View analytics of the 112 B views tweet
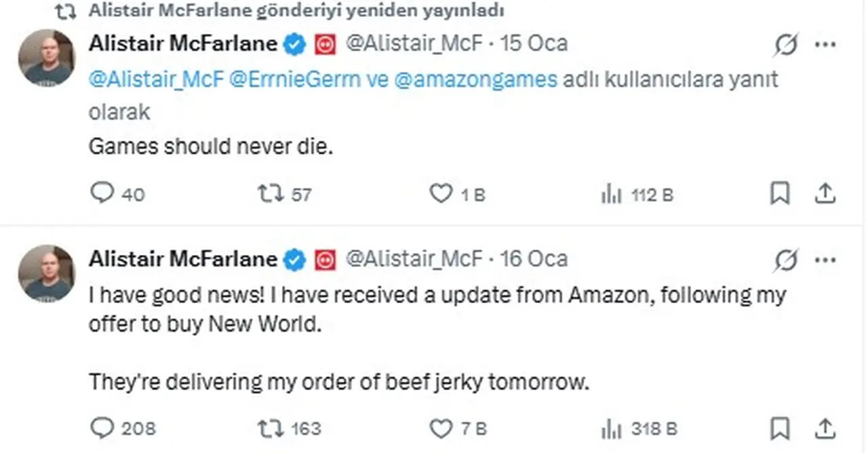 pos(611,195)
